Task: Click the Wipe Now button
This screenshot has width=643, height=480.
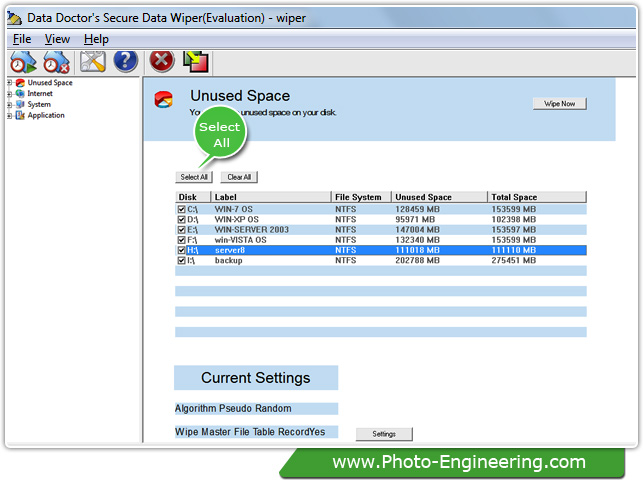Action: [x=559, y=104]
